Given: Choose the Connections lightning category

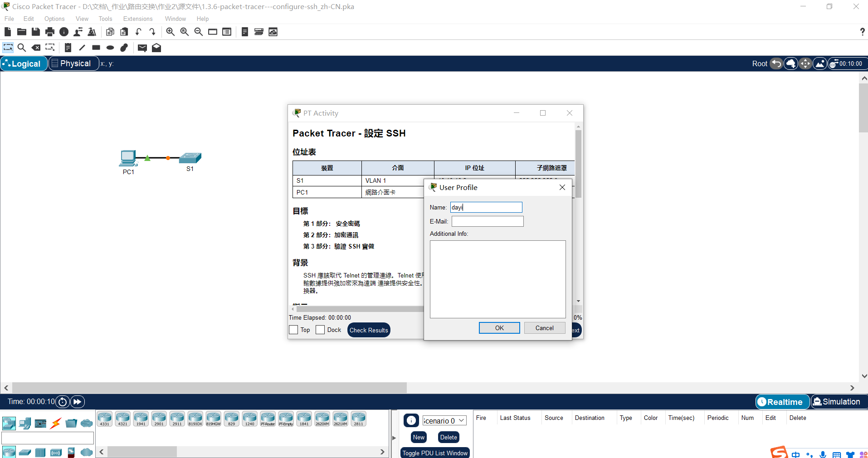Looking at the screenshot, I should tap(56, 424).
